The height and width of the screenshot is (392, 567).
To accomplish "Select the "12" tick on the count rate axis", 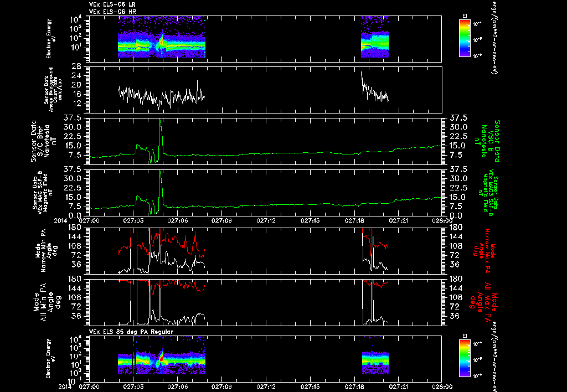I will 76,104.
